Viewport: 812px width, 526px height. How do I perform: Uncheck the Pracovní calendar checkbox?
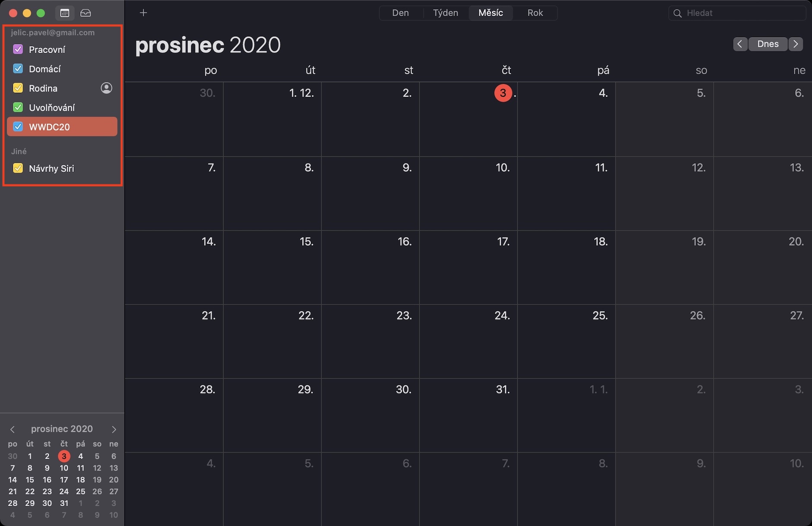pos(18,49)
